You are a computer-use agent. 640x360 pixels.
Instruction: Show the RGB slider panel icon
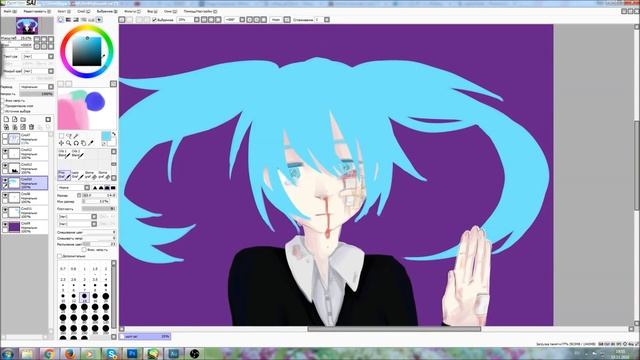tap(68, 20)
